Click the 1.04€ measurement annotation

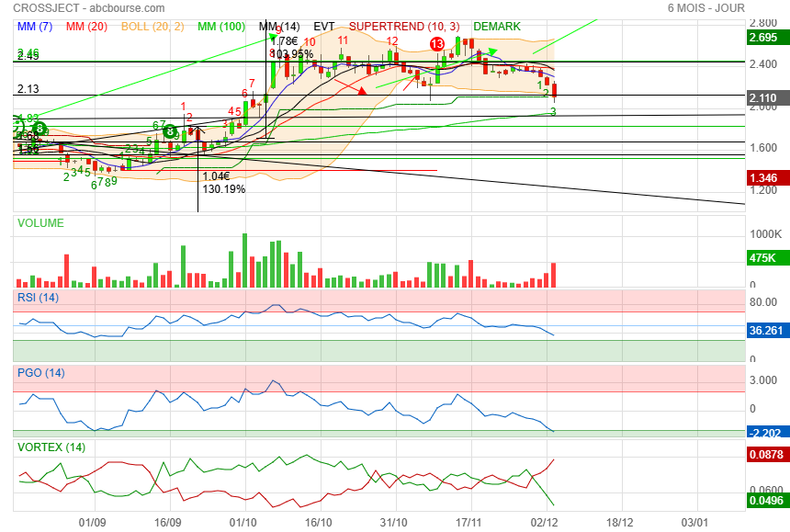(216, 176)
